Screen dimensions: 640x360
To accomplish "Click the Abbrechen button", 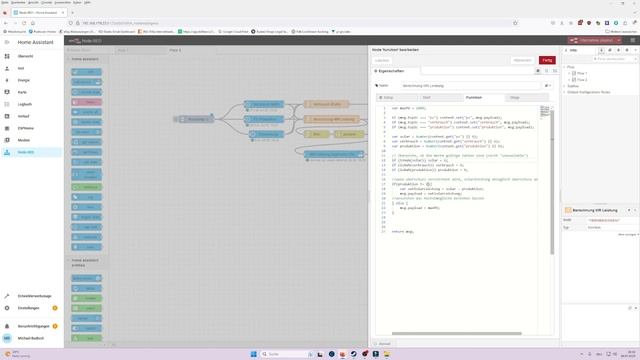I will click(x=522, y=60).
